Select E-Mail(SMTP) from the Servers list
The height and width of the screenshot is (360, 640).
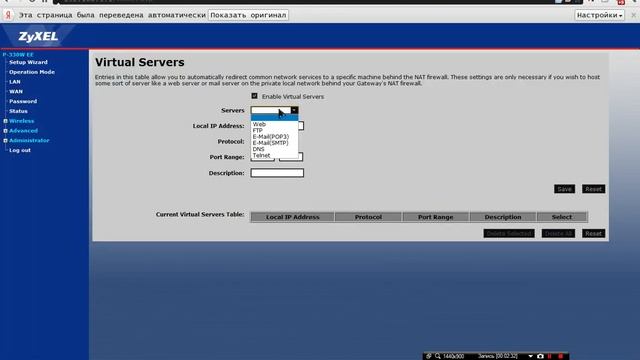click(x=274, y=143)
